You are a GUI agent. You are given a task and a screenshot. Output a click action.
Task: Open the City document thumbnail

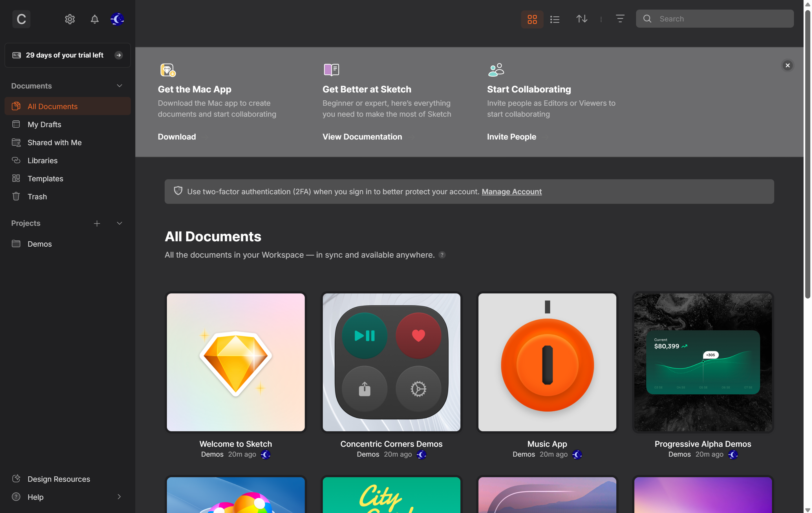(x=391, y=495)
